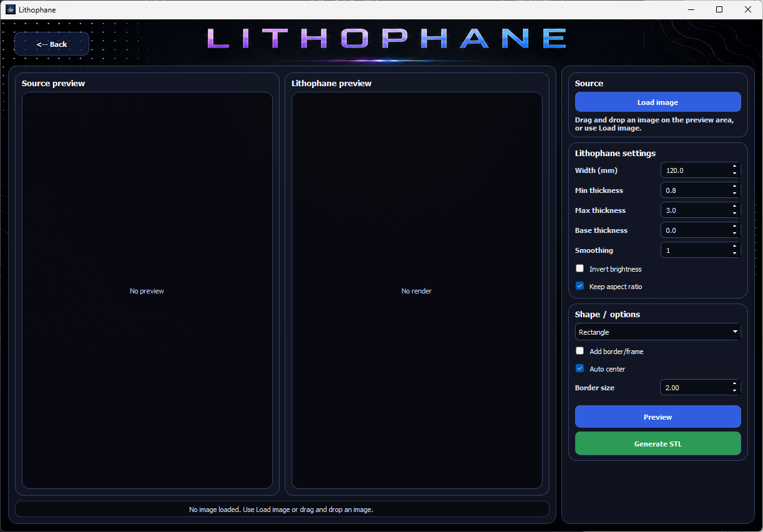Click the 'Source preview' panel title
Viewport: 763px width, 532px height.
pyautogui.click(x=53, y=83)
